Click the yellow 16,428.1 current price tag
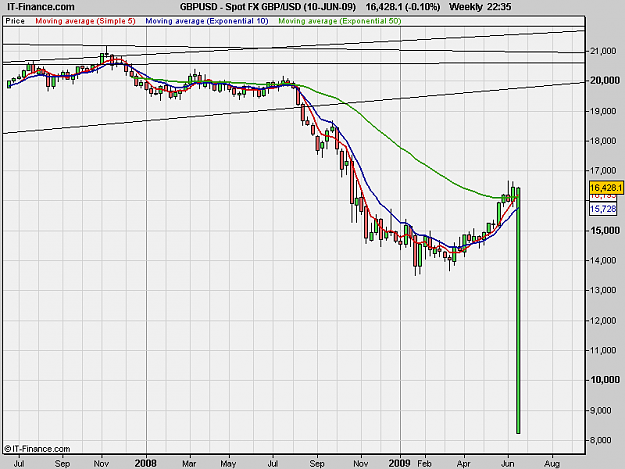 (606, 187)
